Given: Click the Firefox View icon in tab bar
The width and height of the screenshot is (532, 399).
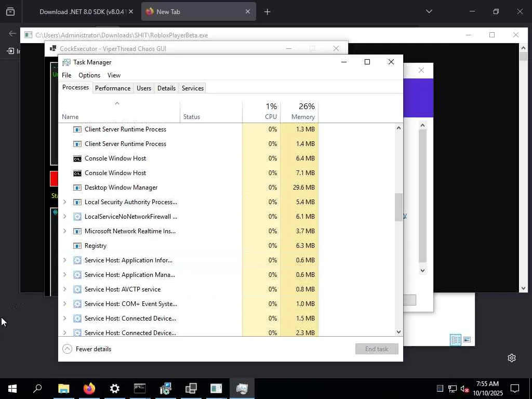Looking at the screenshot, I should 10,11.
